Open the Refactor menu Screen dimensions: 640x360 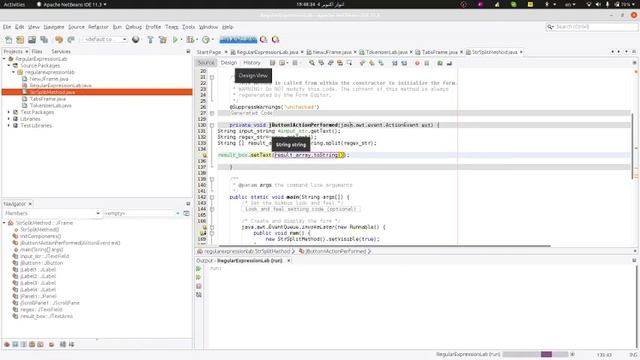[x=98, y=27]
